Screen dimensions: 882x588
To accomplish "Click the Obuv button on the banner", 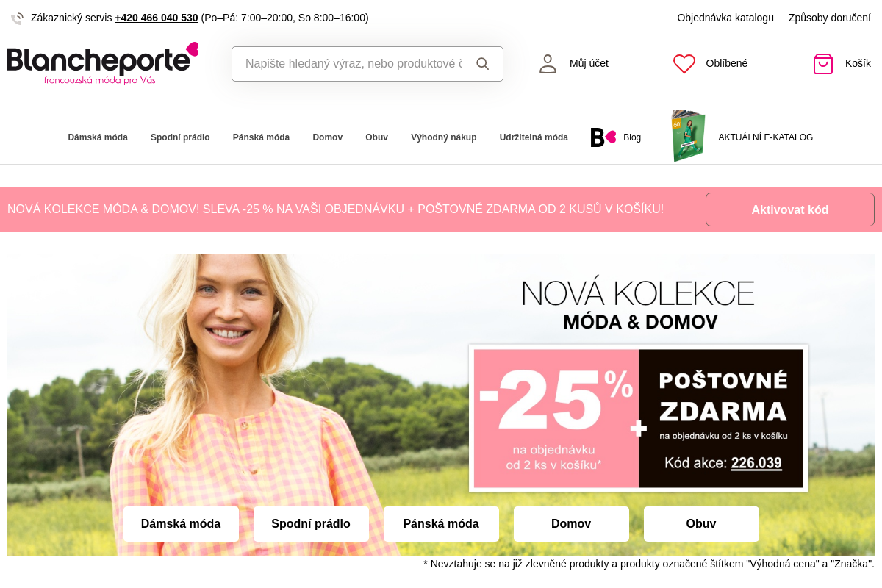I will [701, 524].
